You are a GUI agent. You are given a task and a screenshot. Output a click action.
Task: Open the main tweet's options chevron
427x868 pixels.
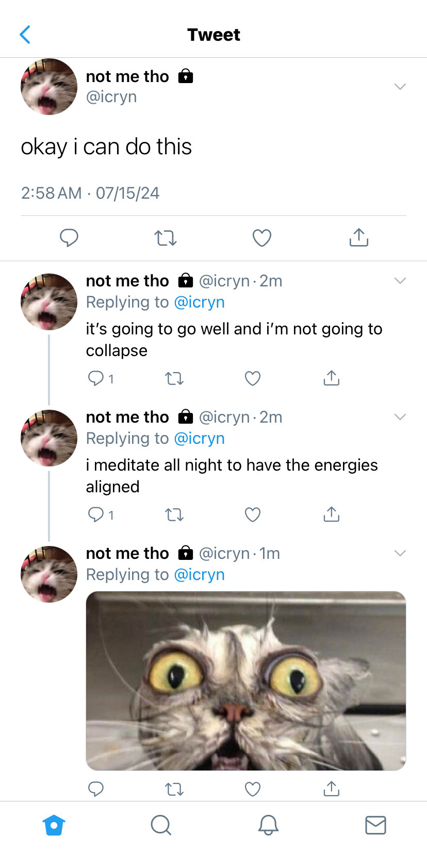(x=400, y=87)
